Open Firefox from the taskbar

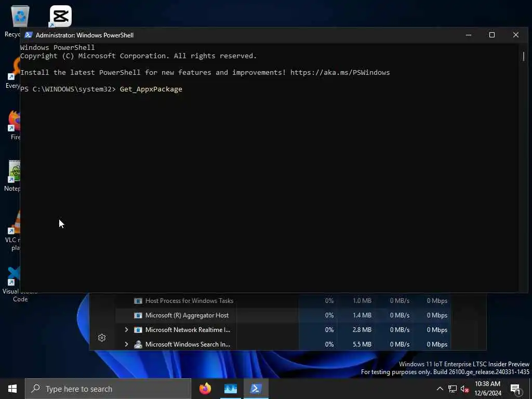pyautogui.click(x=205, y=389)
